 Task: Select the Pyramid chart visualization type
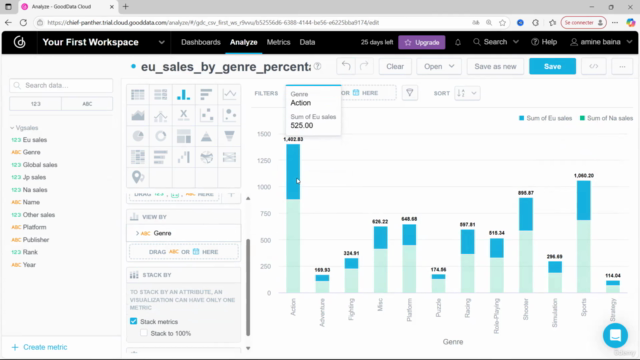pyautogui.click(x=206, y=136)
